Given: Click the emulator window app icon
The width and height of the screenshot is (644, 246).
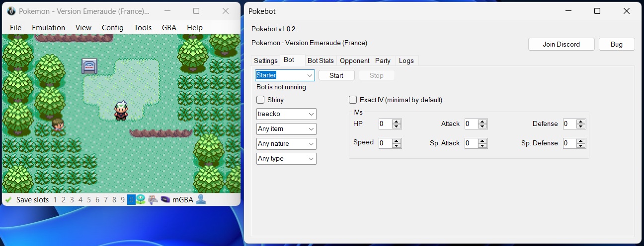Looking at the screenshot, I should (x=11, y=11).
